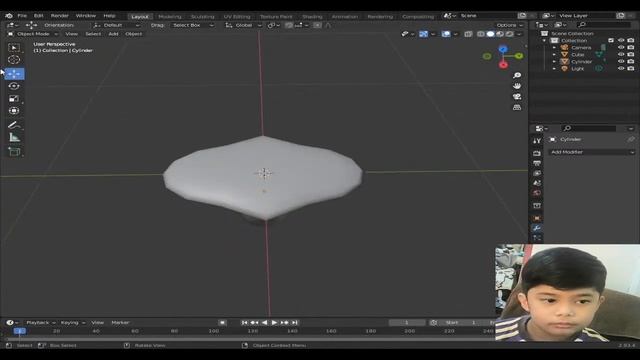Toggle X-ray display in viewport header
The width and height of the screenshot is (640, 360).
point(468,34)
